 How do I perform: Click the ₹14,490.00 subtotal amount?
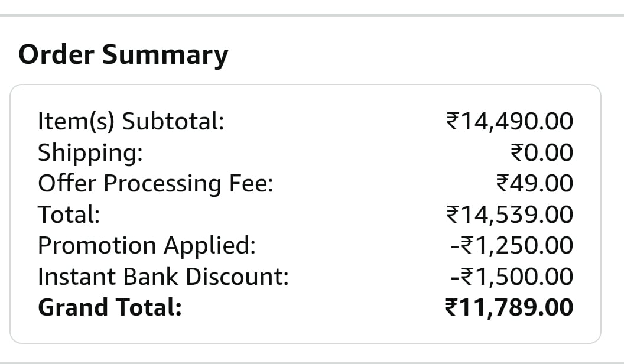pos(509,122)
